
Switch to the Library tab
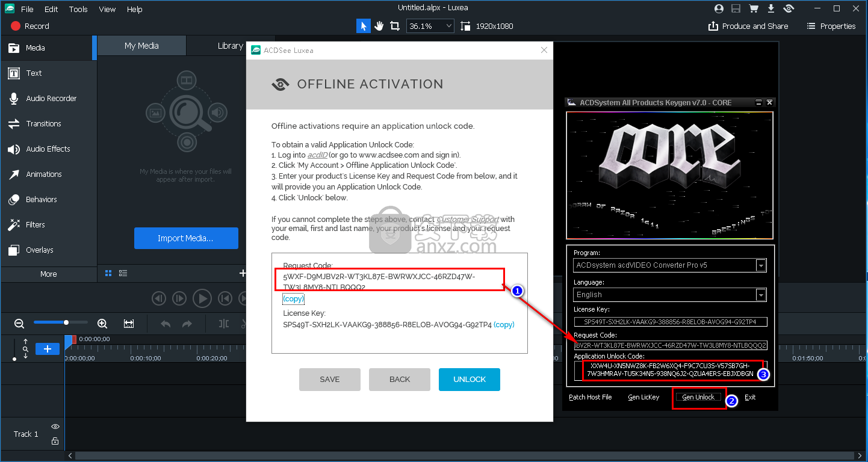tap(230, 46)
